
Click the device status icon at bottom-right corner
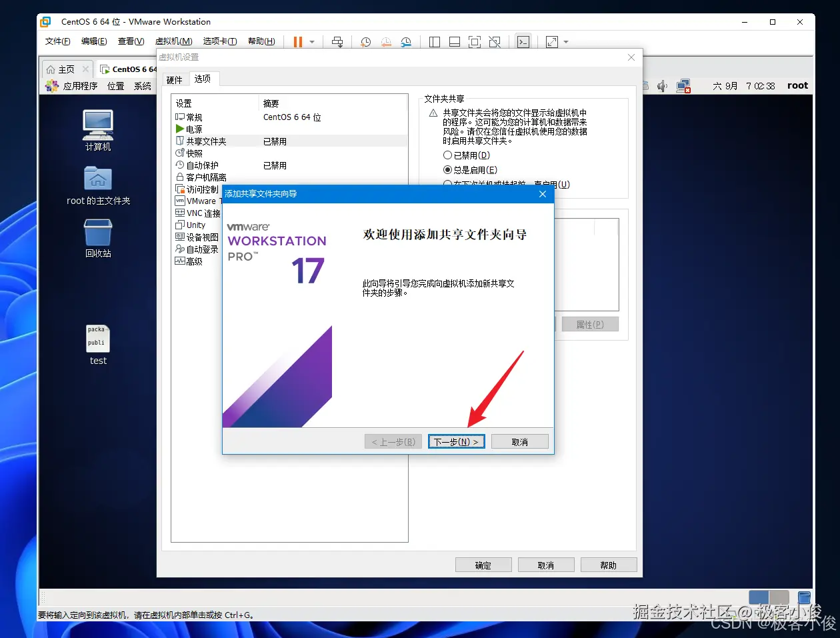click(805, 597)
